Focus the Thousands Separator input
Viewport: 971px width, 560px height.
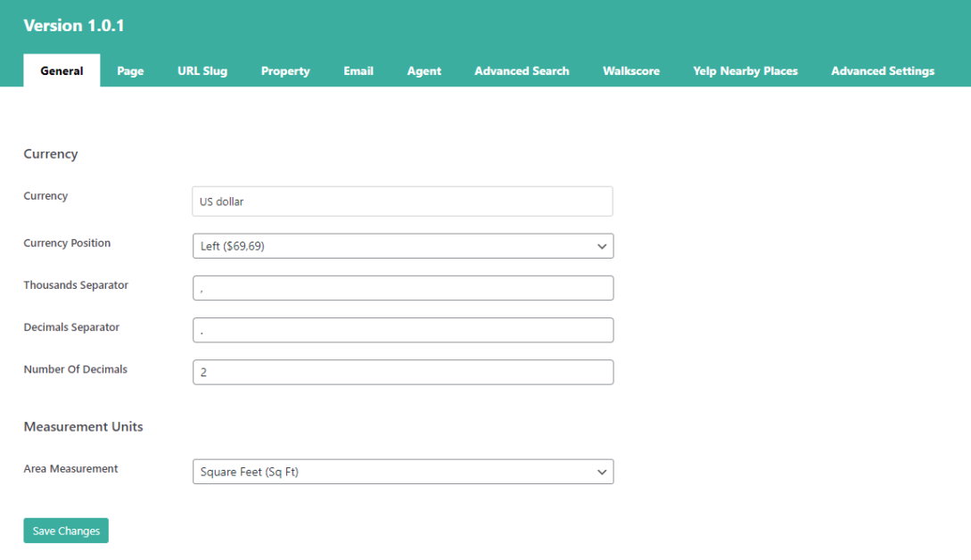402,287
